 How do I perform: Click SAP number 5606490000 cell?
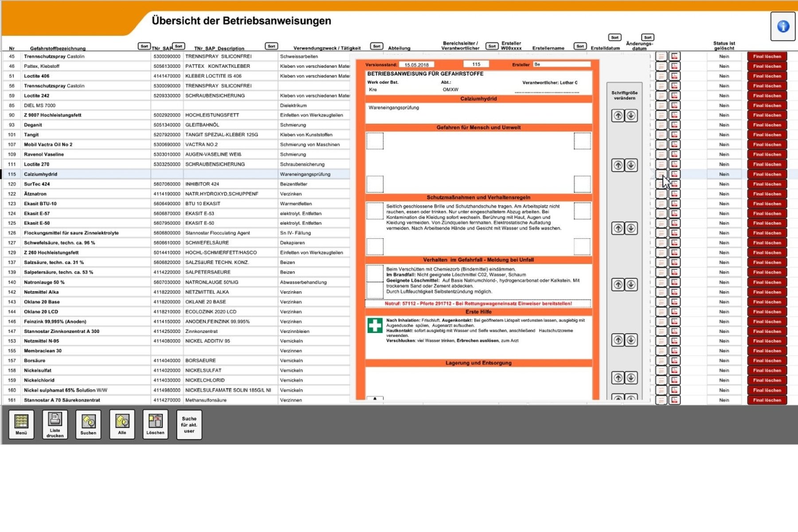tap(167, 203)
